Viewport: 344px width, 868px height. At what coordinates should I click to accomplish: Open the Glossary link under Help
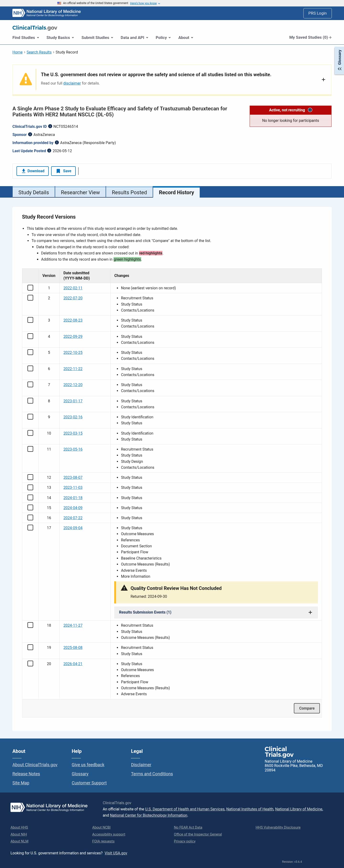click(x=80, y=774)
